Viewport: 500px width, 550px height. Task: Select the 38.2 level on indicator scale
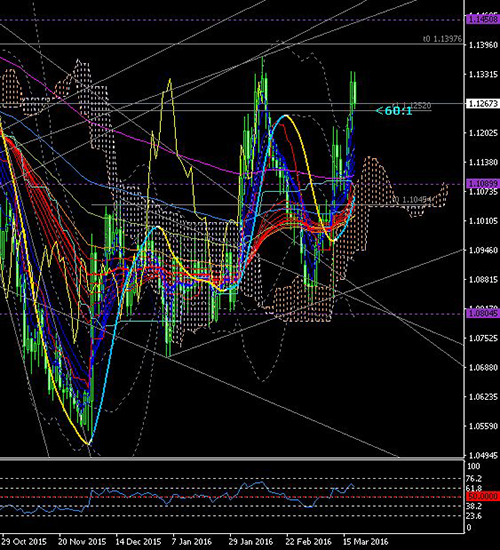pyautogui.click(x=475, y=506)
